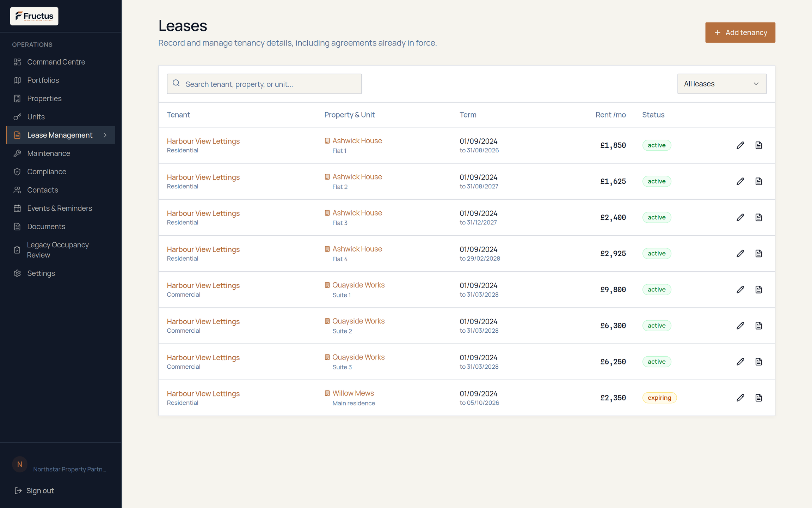Click the Add tenancy button
This screenshot has width=812, height=508.
[740, 32]
